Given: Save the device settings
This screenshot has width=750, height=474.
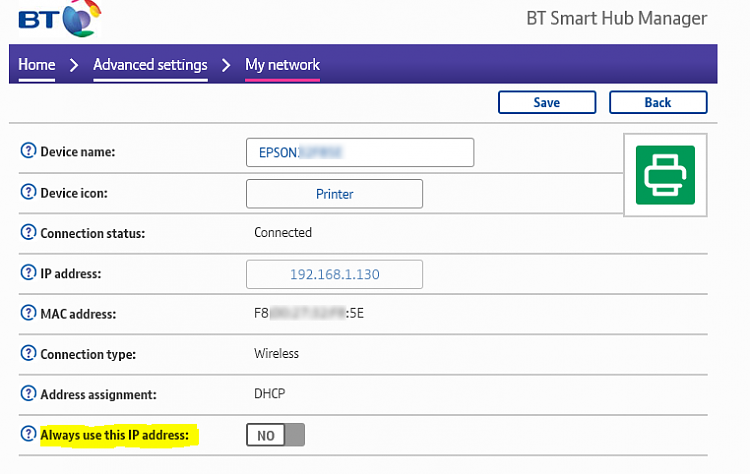Looking at the screenshot, I should 547,102.
